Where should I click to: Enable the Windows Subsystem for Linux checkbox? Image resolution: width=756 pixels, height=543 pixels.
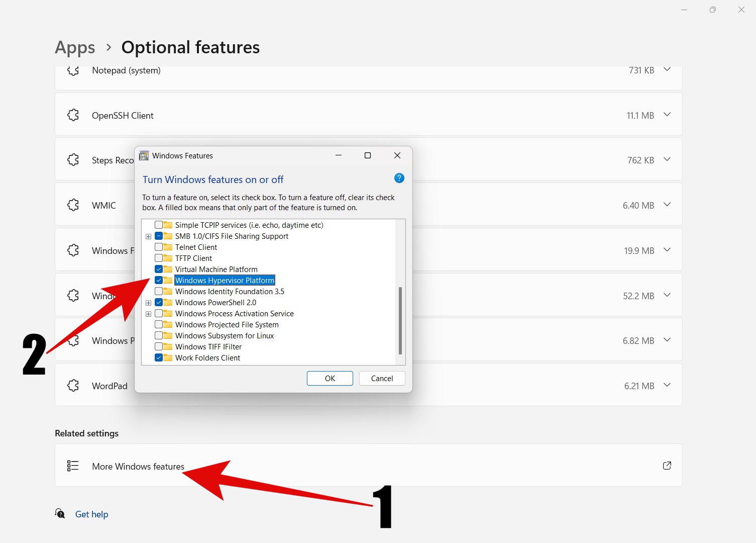tap(159, 335)
